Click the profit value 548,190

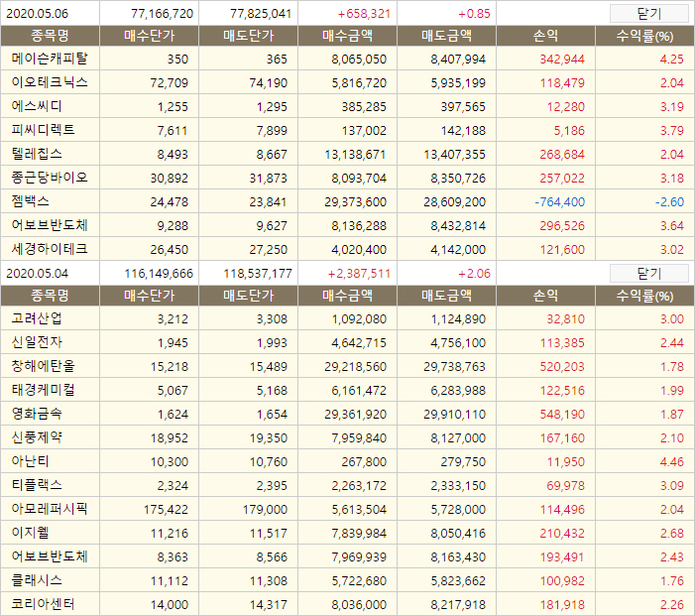point(562,415)
